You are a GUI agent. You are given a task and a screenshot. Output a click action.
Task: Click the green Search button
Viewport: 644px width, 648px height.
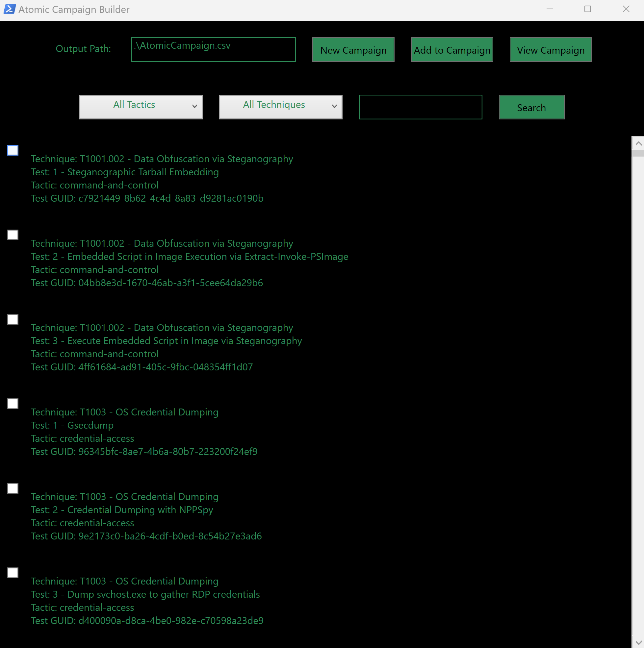click(531, 107)
